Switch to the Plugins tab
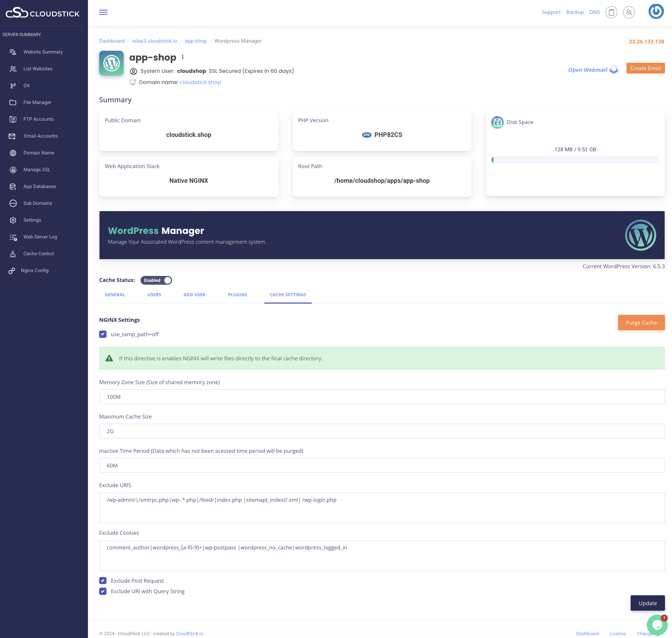Image resolution: width=672 pixels, height=638 pixels. click(x=238, y=294)
